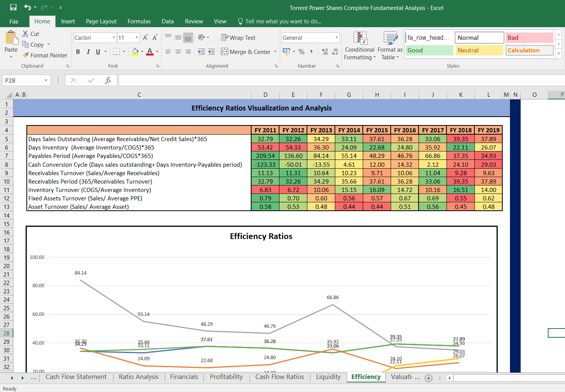The image size is (565, 392).
Task: Toggle Bottom Align vertical alignment
Action: point(188,37)
